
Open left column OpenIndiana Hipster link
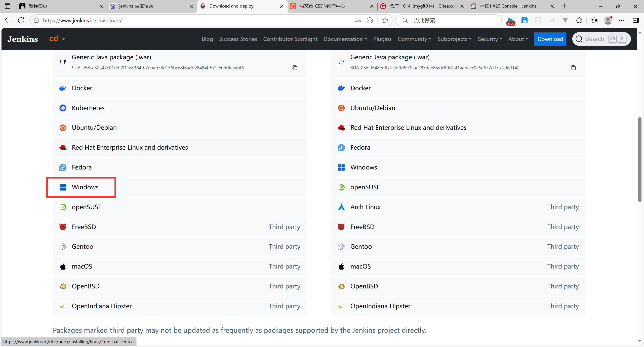point(180,306)
